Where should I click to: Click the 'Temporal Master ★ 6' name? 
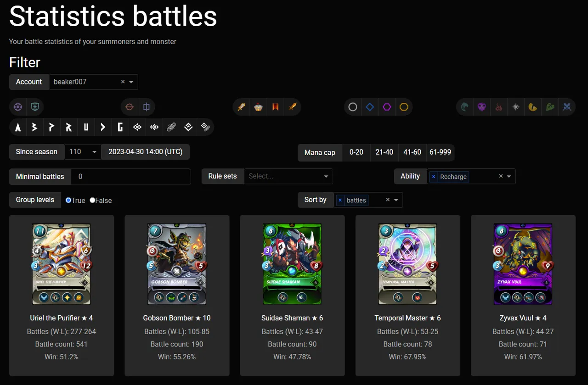pos(407,318)
